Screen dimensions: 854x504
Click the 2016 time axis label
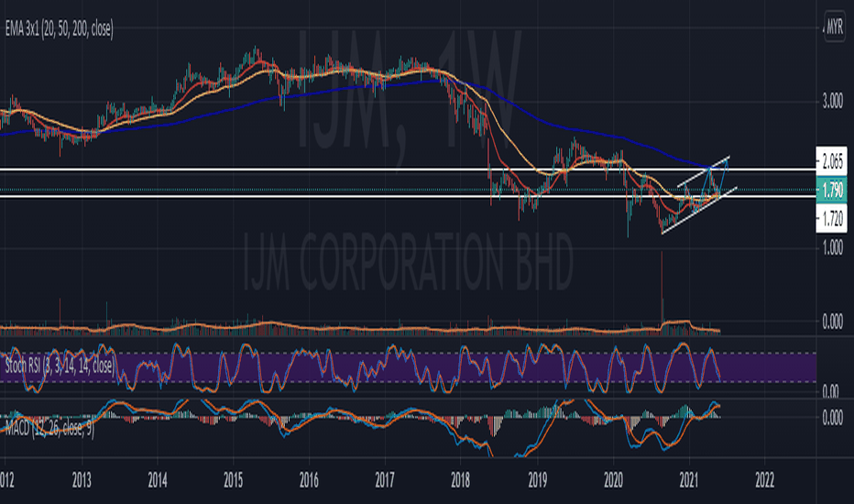click(309, 480)
